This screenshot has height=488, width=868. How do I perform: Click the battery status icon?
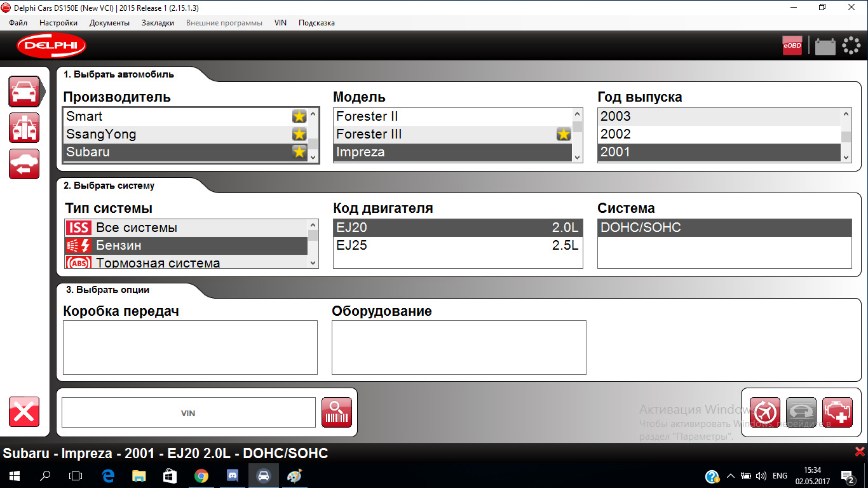tap(825, 46)
